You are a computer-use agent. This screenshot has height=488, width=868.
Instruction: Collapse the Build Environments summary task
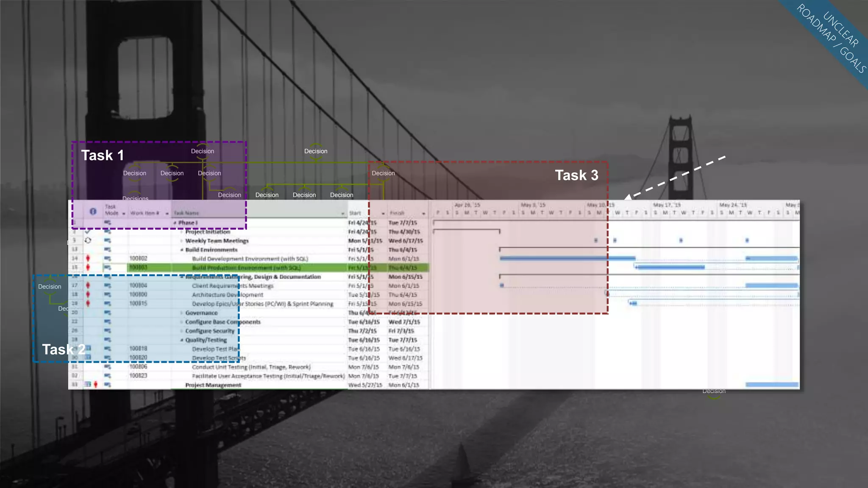pyautogui.click(x=182, y=250)
